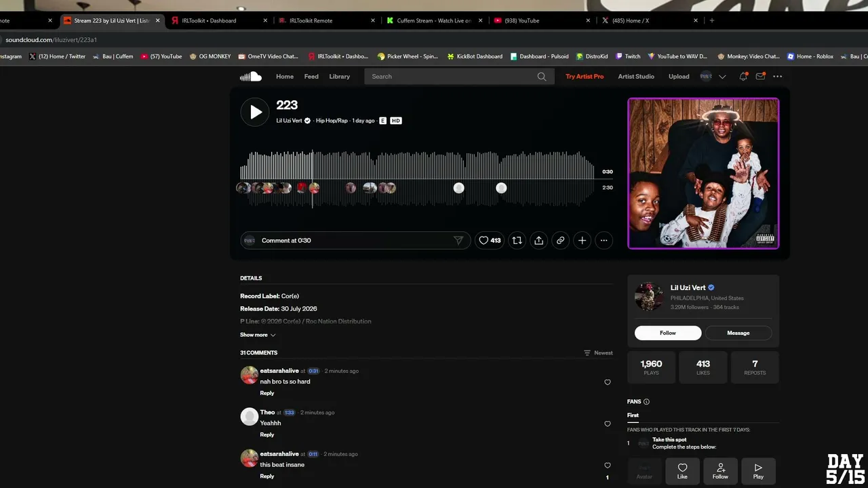The width and height of the screenshot is (868, 488).
Task: Jump to the 0:31 comment timestamp
Action: (313, 371)
